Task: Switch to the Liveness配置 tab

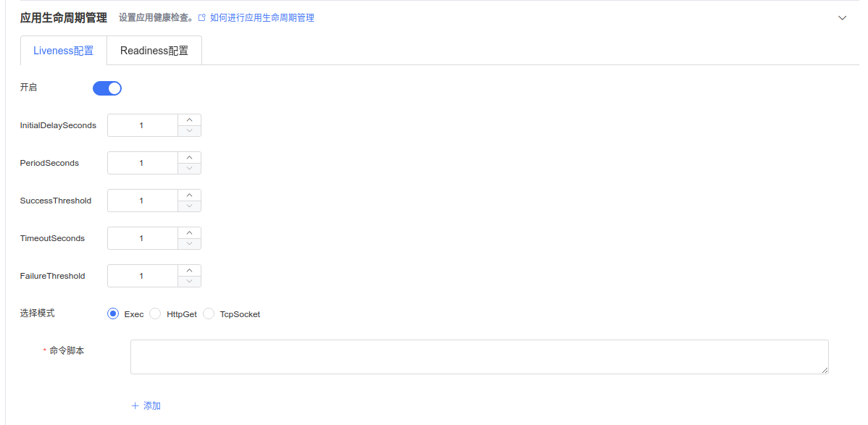Action: coord(63,51)
